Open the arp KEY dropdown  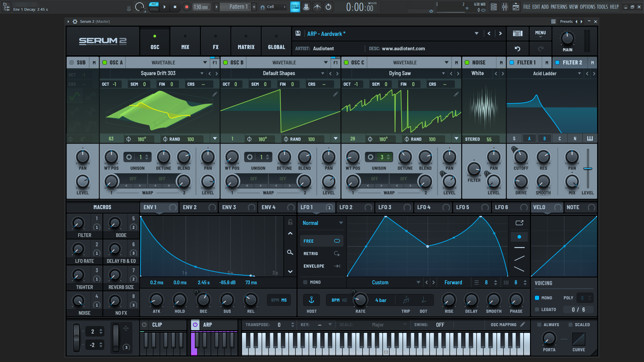[x=330, y=324]
